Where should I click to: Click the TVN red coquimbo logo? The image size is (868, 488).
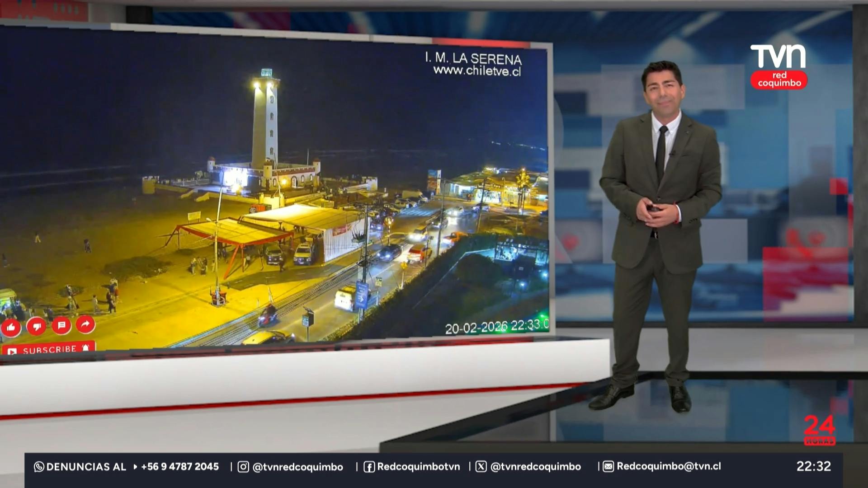coord(778,66)
